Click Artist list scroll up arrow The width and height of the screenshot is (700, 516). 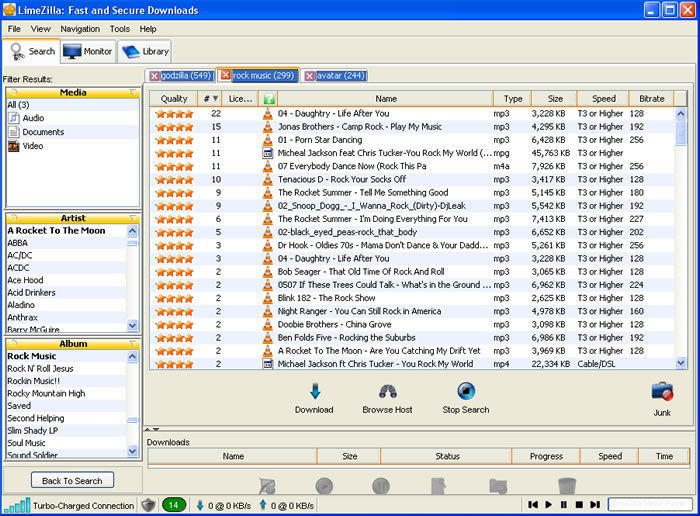coord(133,230)
